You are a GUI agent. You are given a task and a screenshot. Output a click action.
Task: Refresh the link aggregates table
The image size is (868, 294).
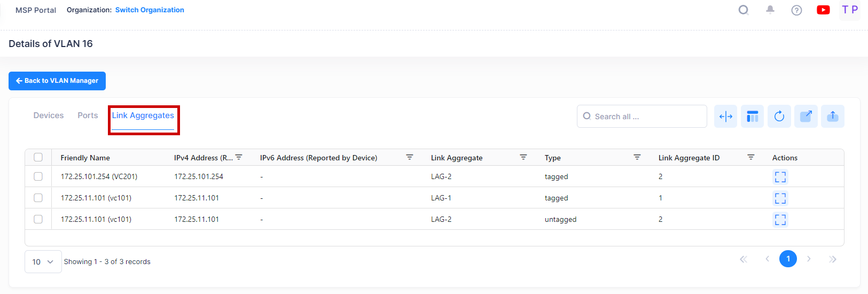(779, 117)
